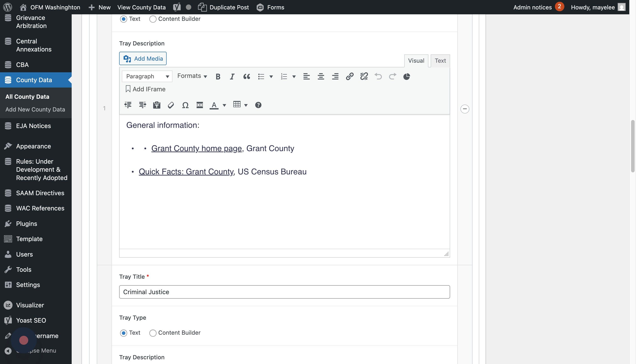The height and width of the screenshot is (364, 636).
Task: Expand the Formats dropdown menu
Action: 192,76
